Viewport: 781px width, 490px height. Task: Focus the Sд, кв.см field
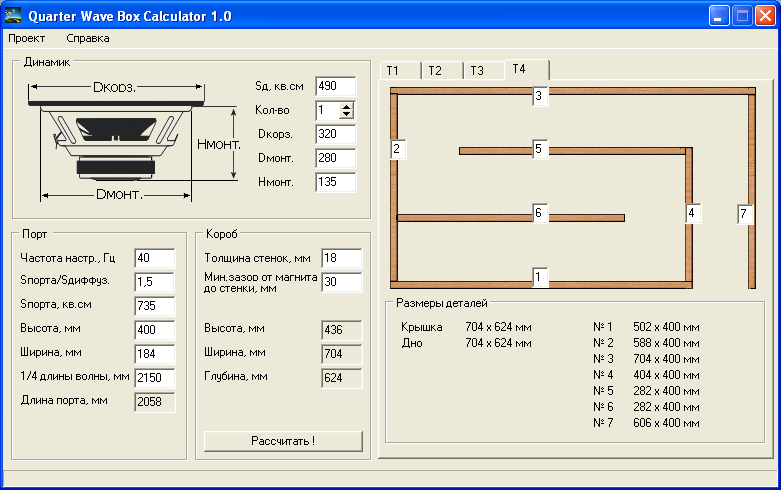336,86
